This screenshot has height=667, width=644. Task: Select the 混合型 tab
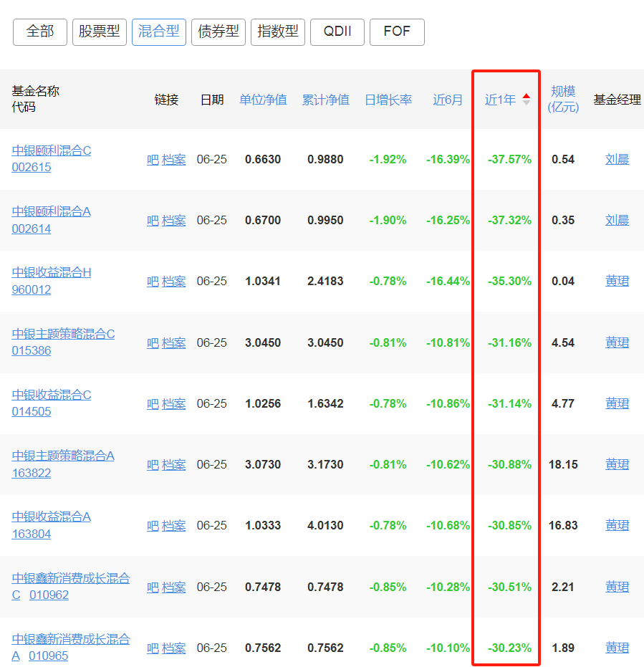click(x=159, y=32)
